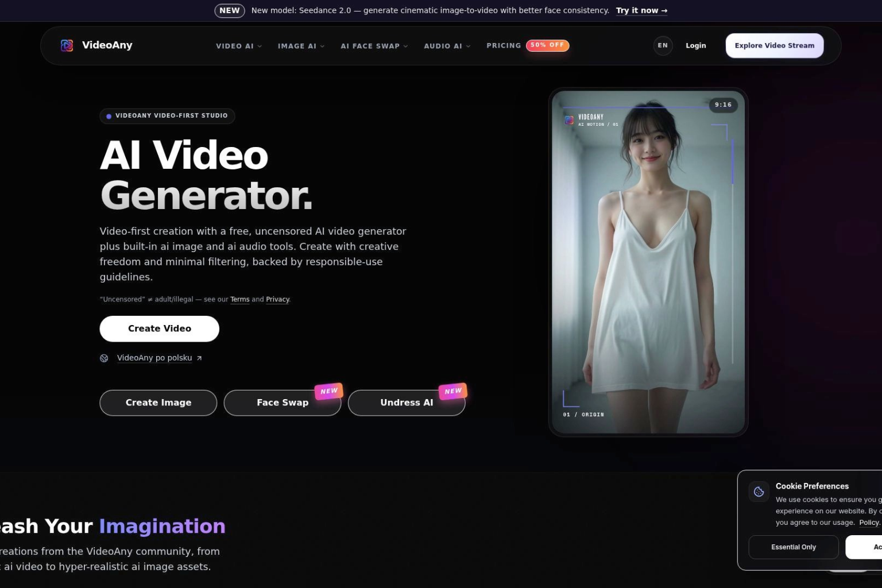This screenshot has height=588, width=882.
Task: Open the Terms link
Action: [240, 299]
